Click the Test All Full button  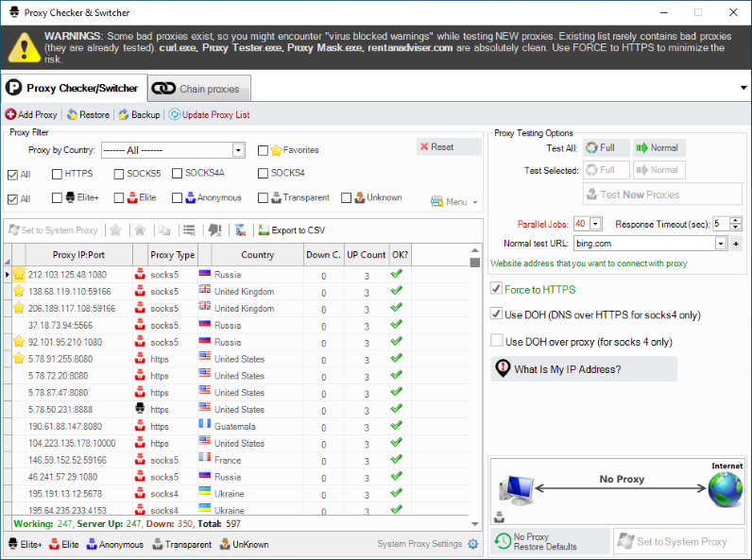coord(607,147)
